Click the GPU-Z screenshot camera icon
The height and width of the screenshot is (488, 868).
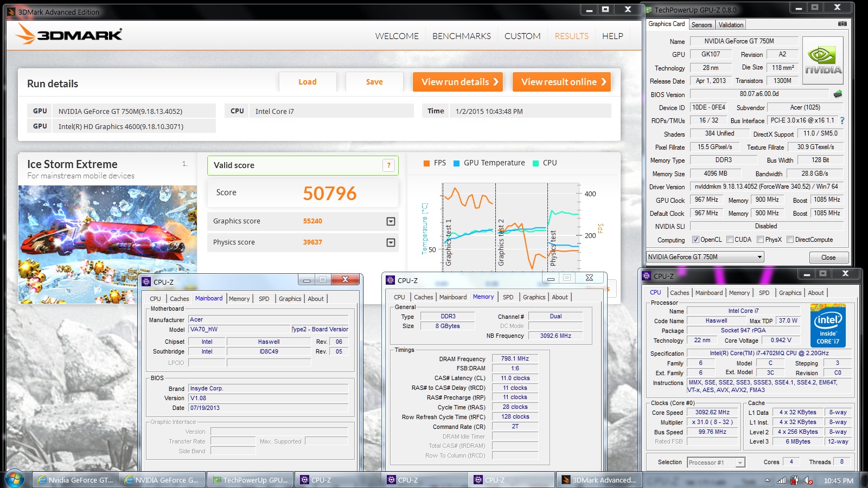pyautogui.click(x=842, y=24)
